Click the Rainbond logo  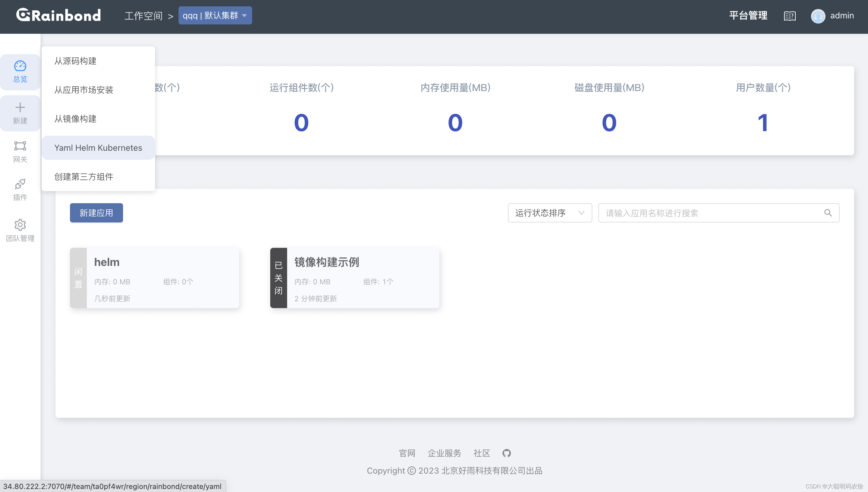click(x=59, y=15)
